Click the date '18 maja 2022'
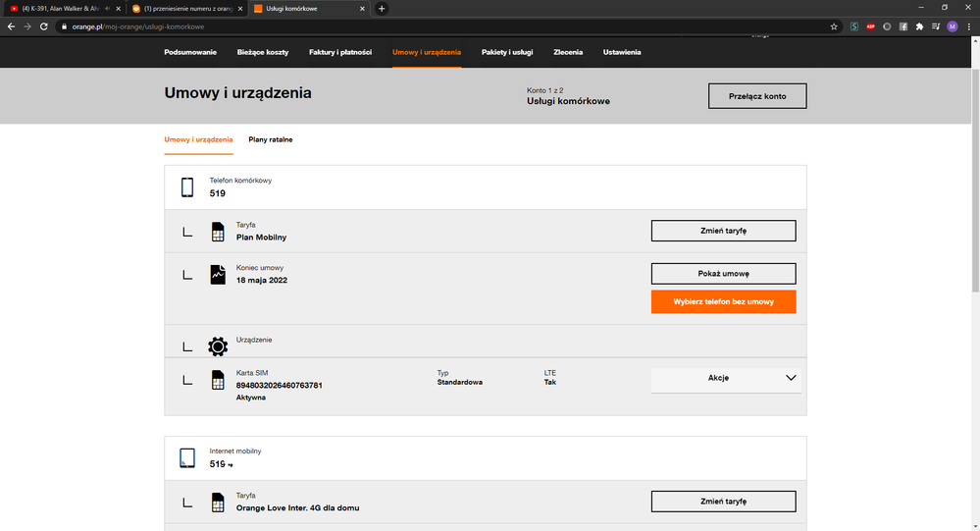Screen dimensions: 980x531 tap(261, 280)
